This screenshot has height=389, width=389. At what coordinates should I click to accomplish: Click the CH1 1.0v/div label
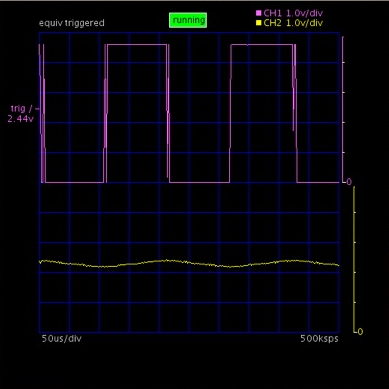293,13
